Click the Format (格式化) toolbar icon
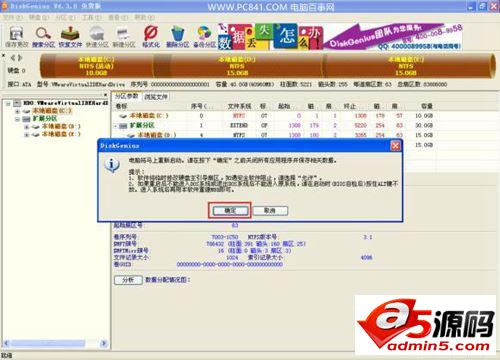 pyautogui.click(x=151, y=37)
